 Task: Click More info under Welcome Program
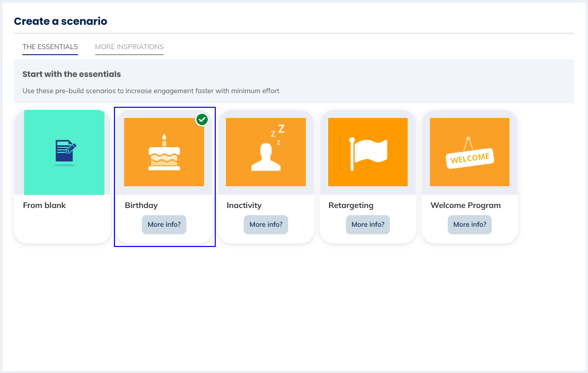469,225
